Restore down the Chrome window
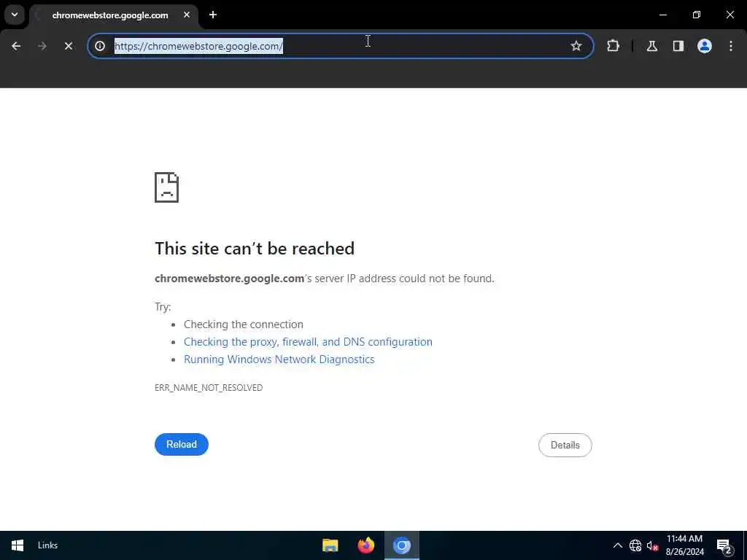Screen dimensions: 747x560 click(697, 15)
